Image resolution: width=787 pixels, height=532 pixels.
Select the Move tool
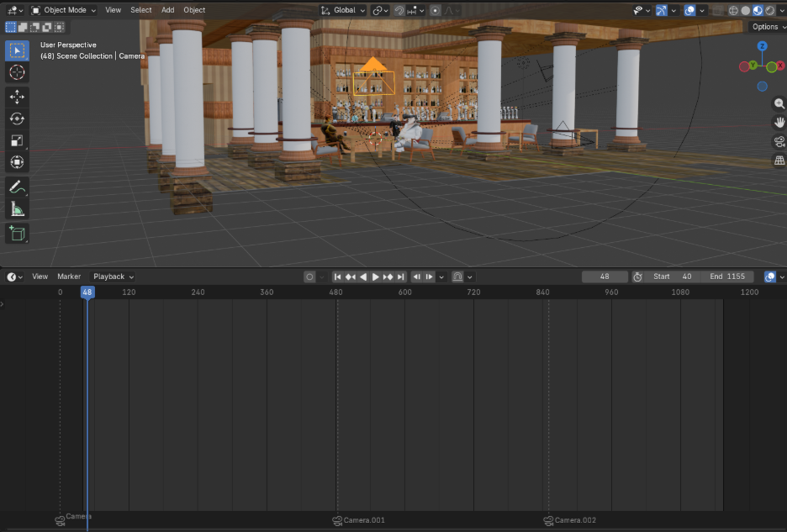pyautogui.click(x=17, y=97)
